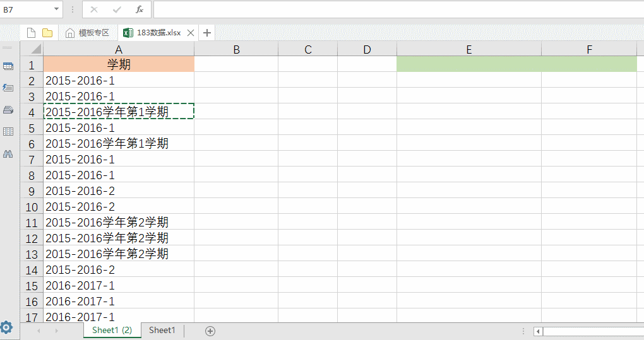644x340 pixels.
Task: Click the green filled cell E1
Action: [469, 64]
